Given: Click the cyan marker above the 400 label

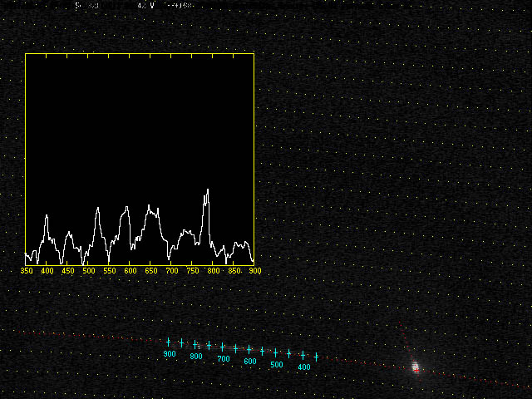Looking at the screenshot, I should [x=303, y=355].
